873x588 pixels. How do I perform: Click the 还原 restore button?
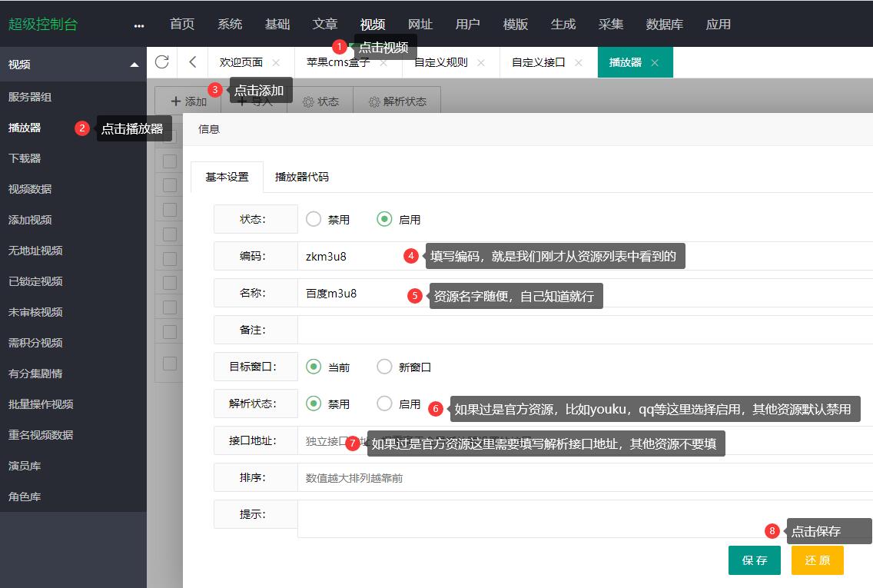pyautogui.click(x=817, y=560)
